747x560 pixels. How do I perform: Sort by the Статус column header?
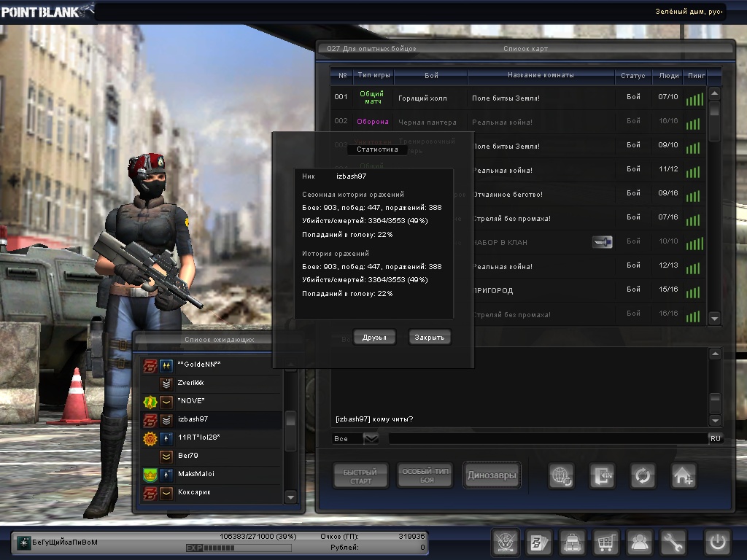click(632, 75)
